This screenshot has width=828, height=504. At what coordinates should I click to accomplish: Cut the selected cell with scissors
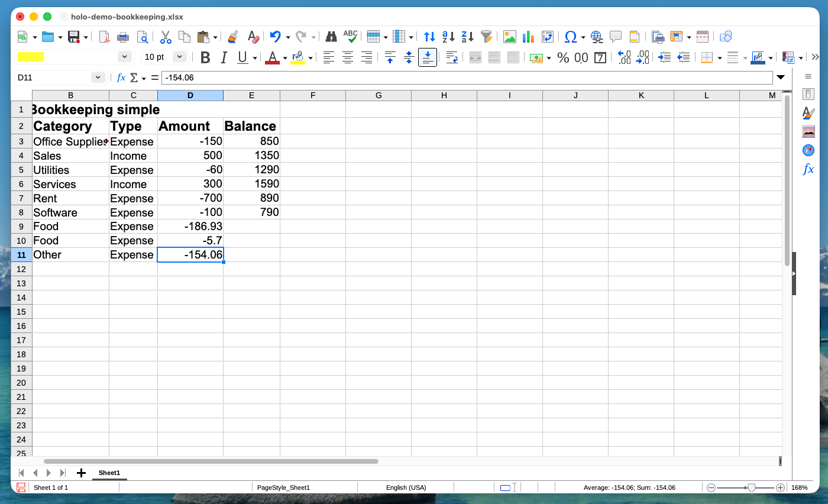coord(166,37)
